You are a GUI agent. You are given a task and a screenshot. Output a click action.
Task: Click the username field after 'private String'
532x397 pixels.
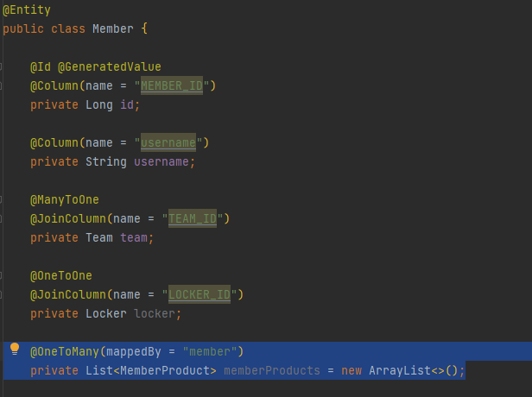pyautogui.click(x=161, y=161)
